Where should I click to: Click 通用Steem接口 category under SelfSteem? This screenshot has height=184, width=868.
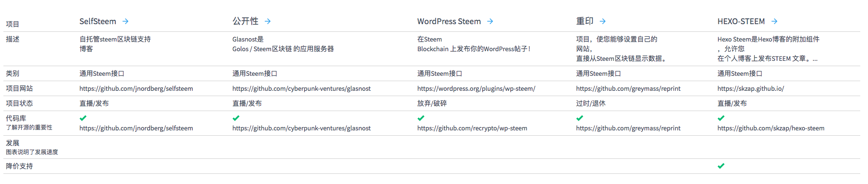click(x=102, y=73)
